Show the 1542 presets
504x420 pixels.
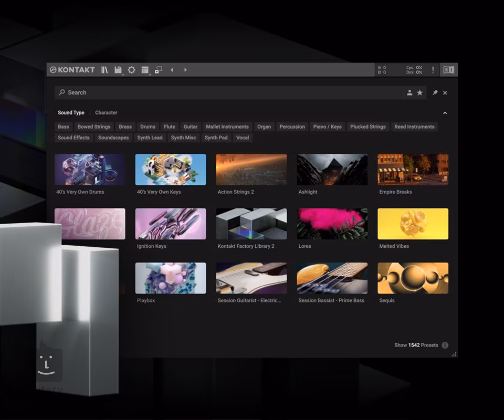pos(416,345)
